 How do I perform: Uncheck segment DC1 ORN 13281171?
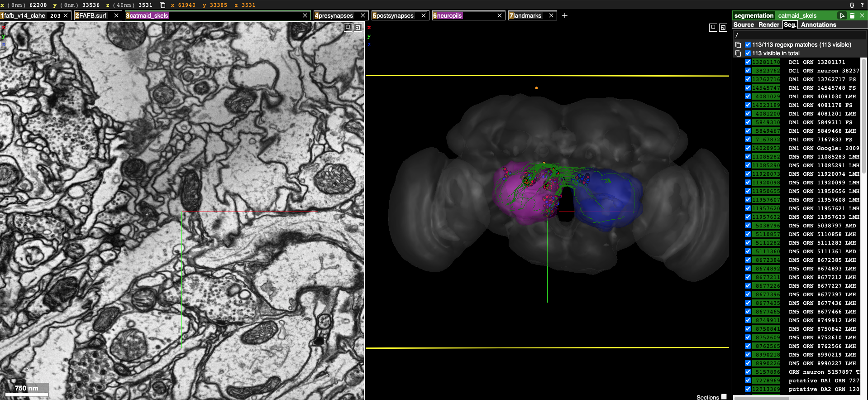[748, 62]
